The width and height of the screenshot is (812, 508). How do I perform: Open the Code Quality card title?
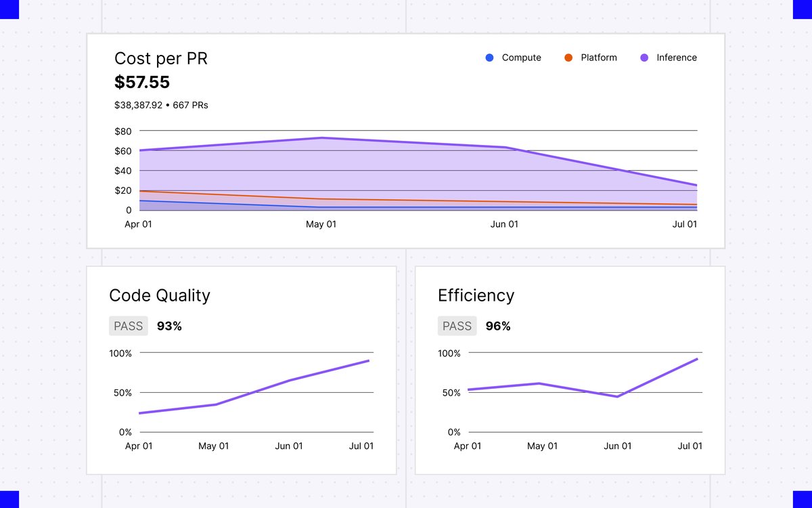tap(160, 295)
